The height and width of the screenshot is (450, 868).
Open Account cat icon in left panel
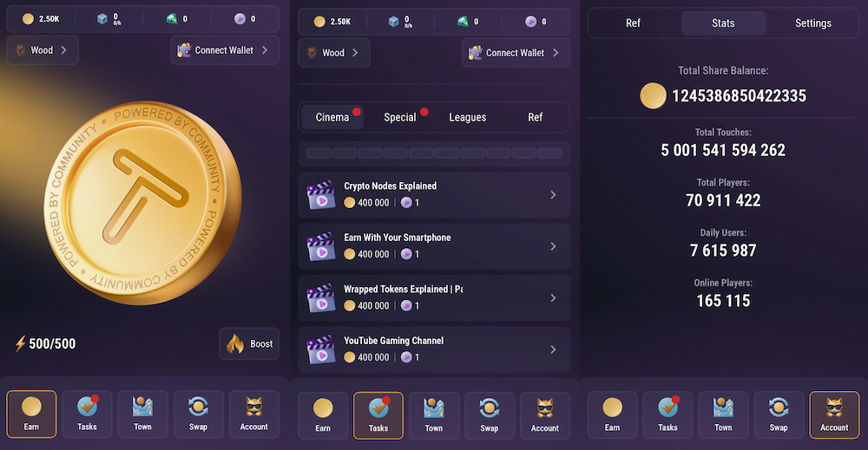pyautogui.click(x=254, y=414)
